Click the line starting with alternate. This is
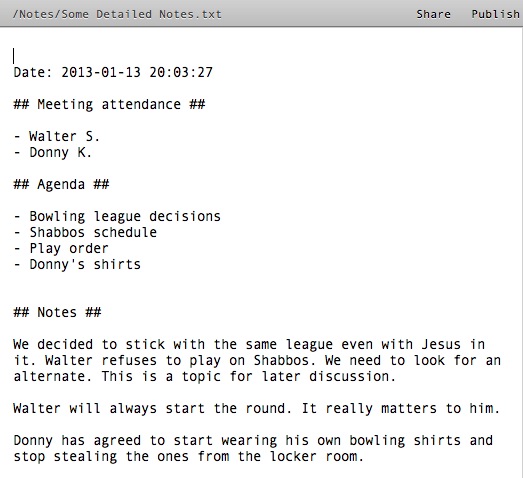Viewport: 523px width, 478px height. click(x=204, y=377)
